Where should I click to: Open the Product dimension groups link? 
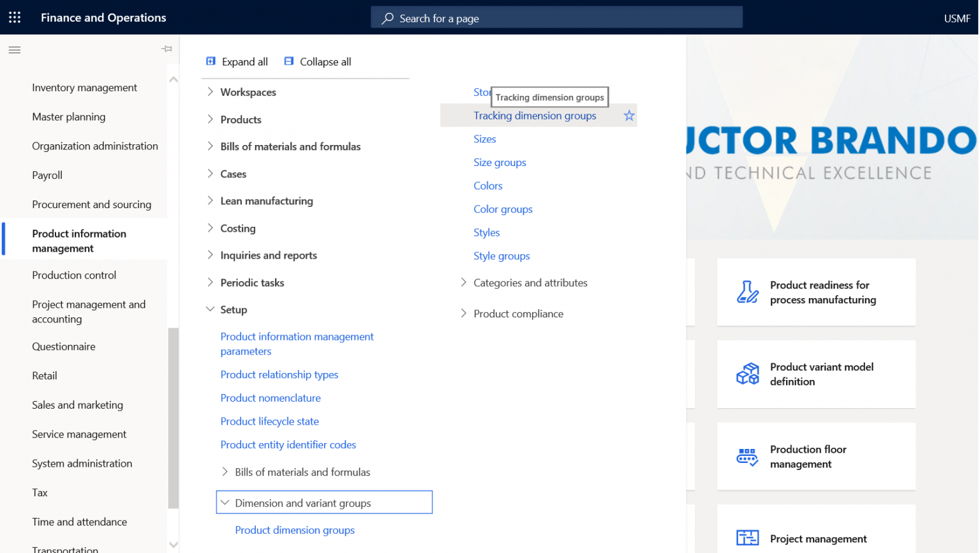(295, 529)
